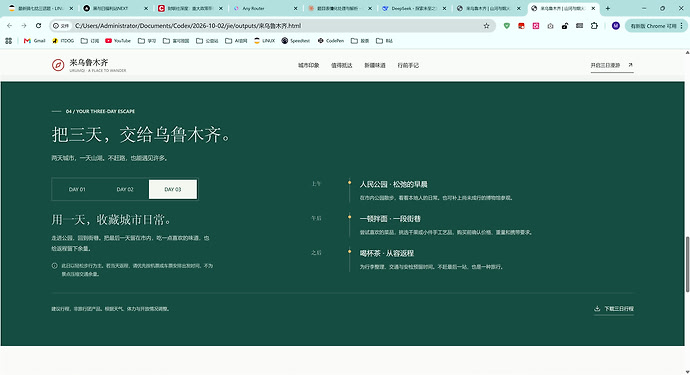Click the 用一天，收藏城市日常。 subheading

click(111, 219)
